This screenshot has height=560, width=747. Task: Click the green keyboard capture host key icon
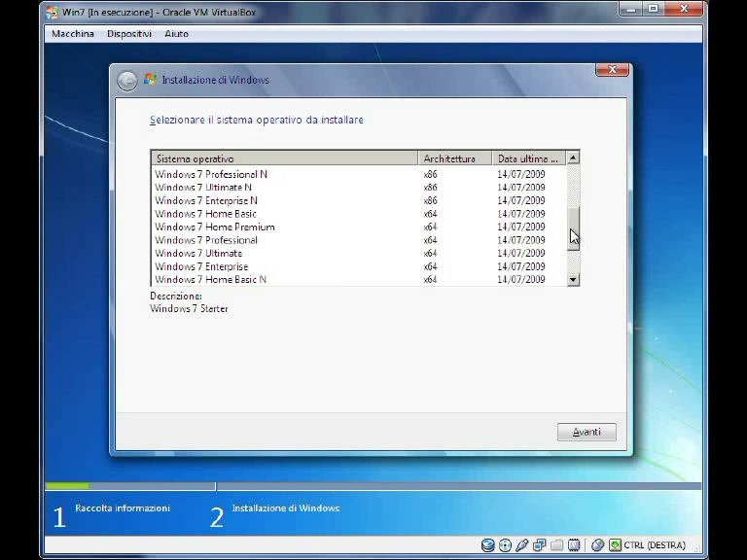(615, 544)
